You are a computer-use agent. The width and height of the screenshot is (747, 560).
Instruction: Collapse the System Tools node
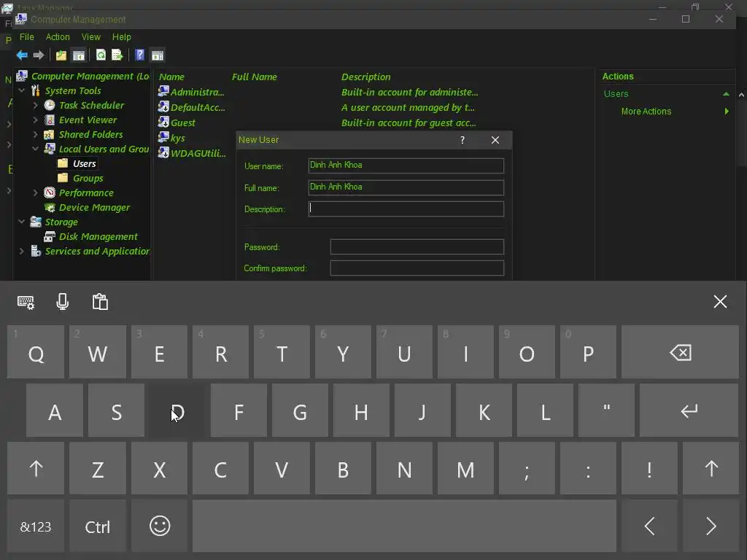click(x=21, y=90)
